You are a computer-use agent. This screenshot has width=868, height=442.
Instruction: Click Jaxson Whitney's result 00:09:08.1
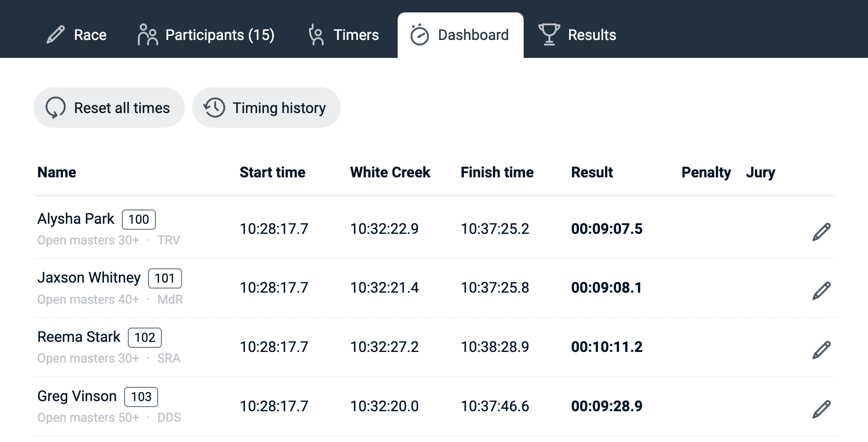606,288
